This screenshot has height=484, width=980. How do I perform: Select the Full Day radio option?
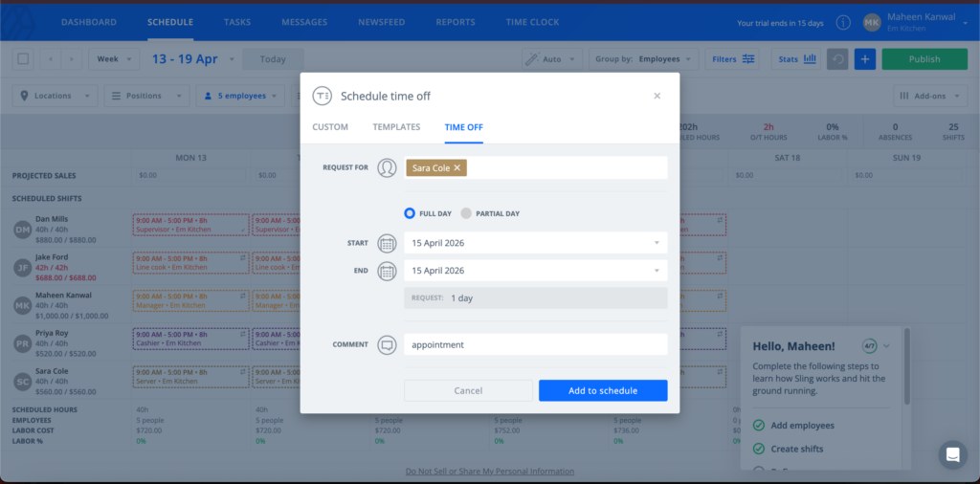(410, 213)
